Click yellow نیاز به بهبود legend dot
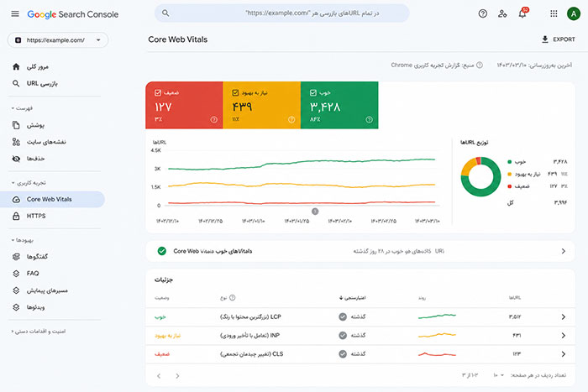588x392 pixels. (x=509, y=175)
